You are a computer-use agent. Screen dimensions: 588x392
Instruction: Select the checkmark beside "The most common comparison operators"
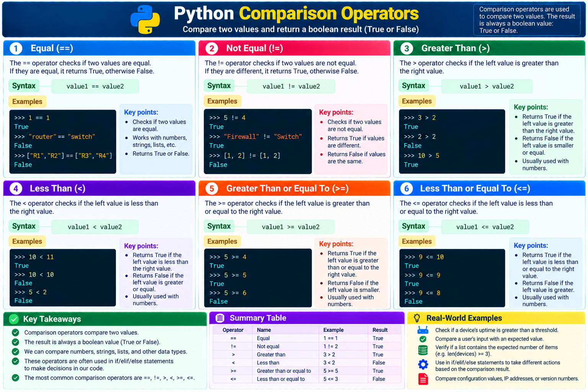[x=15, y=378]
